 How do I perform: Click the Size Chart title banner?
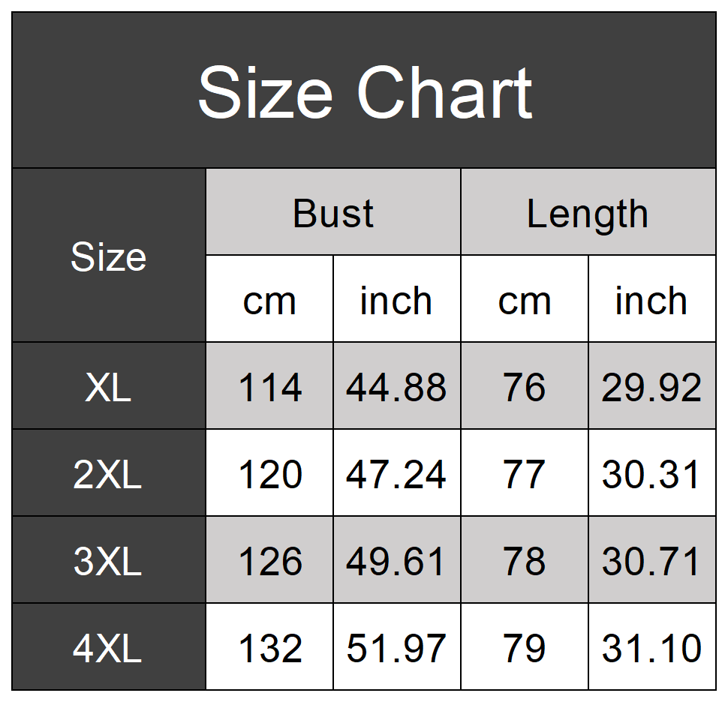[364, 91]
